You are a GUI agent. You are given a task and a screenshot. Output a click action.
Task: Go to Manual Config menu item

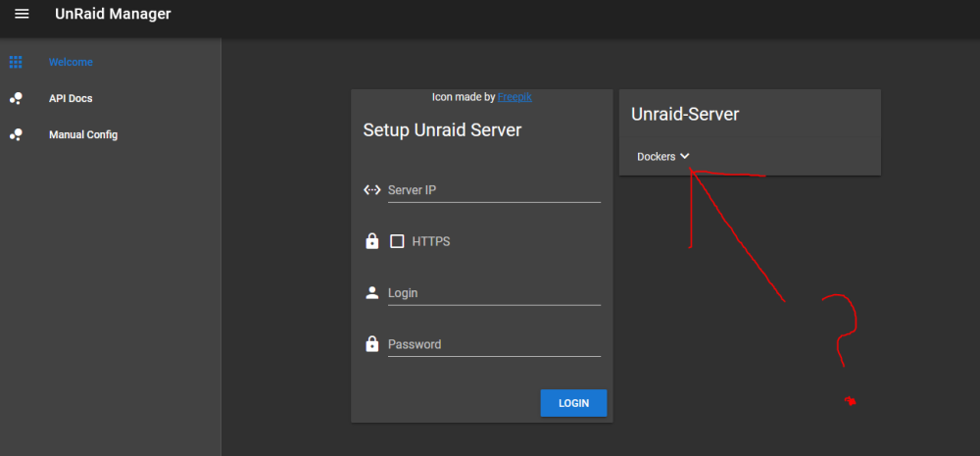pyautogui.click(x=83, y=134)
